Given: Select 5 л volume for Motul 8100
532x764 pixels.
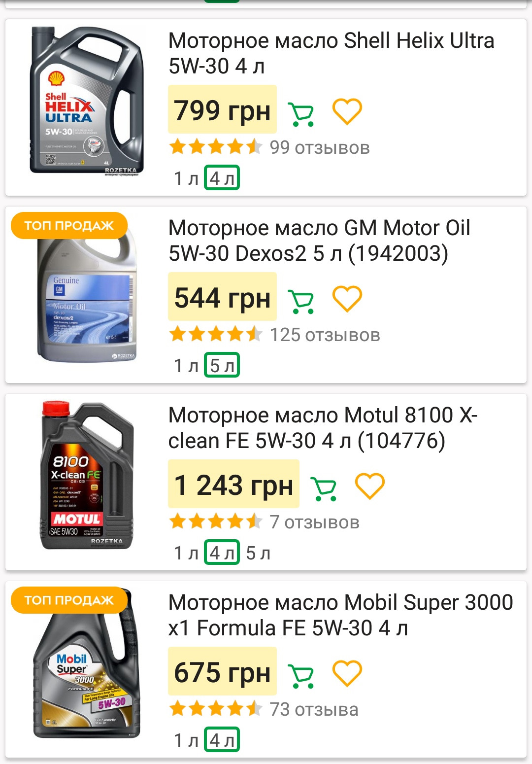Looking at the screenshot, I should (x=258, y=553).
